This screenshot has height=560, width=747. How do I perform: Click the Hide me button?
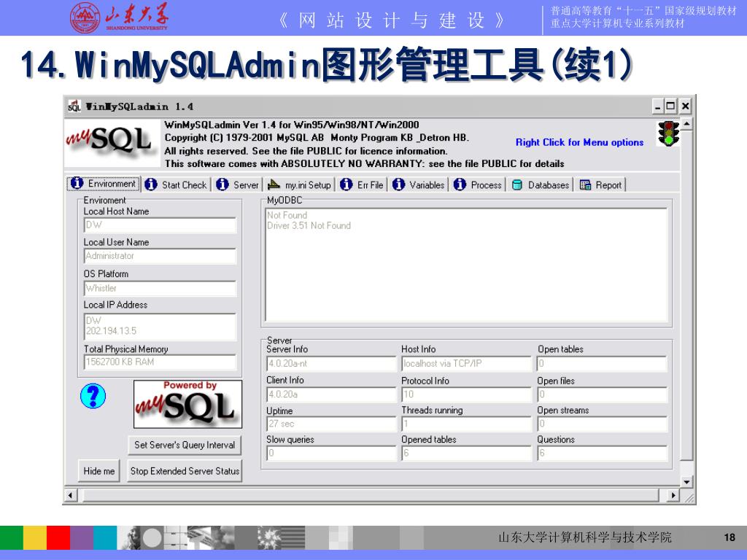[98, 471]
